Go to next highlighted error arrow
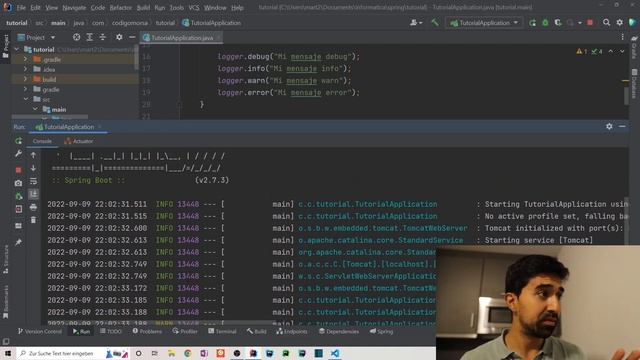This screenshot has width=640, height=360. pyautogui.click(x=622, y=51)
